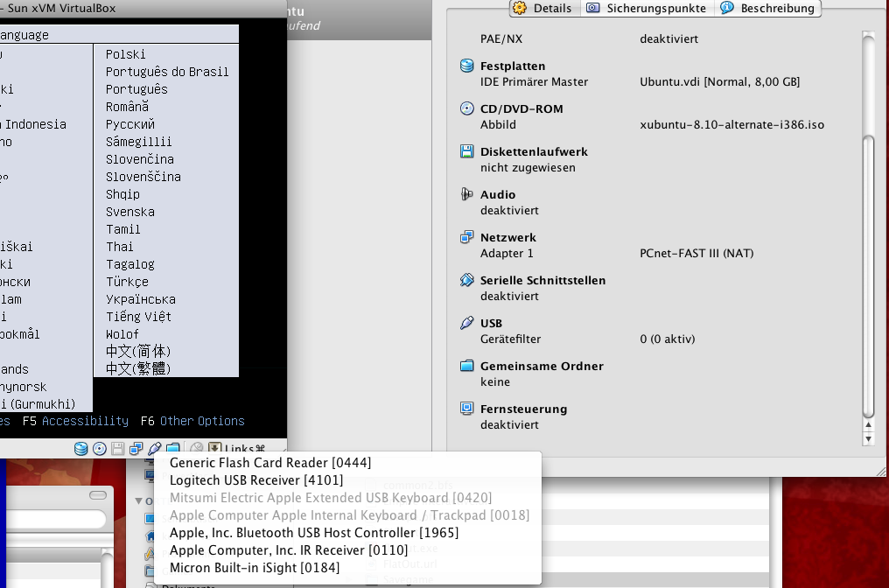Choose Türkçe in the language list
889x588 pixels.
pos(128,282)
